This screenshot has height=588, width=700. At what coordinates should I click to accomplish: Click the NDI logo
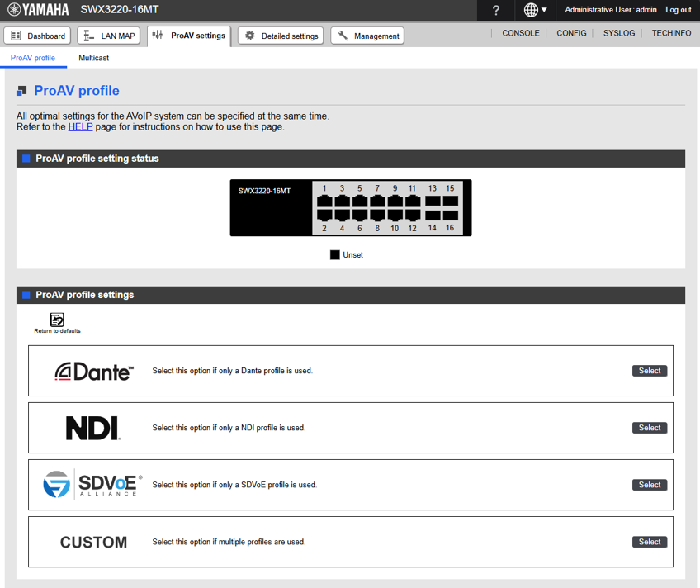coord(92,428)
